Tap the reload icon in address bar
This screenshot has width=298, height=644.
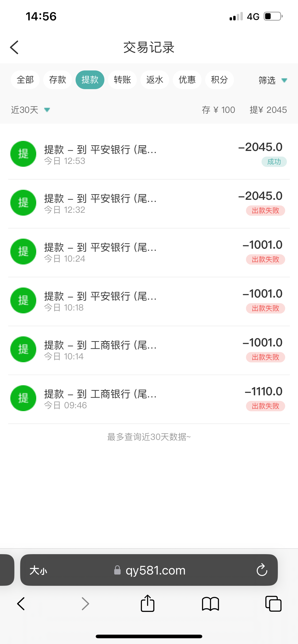[262, 570]
